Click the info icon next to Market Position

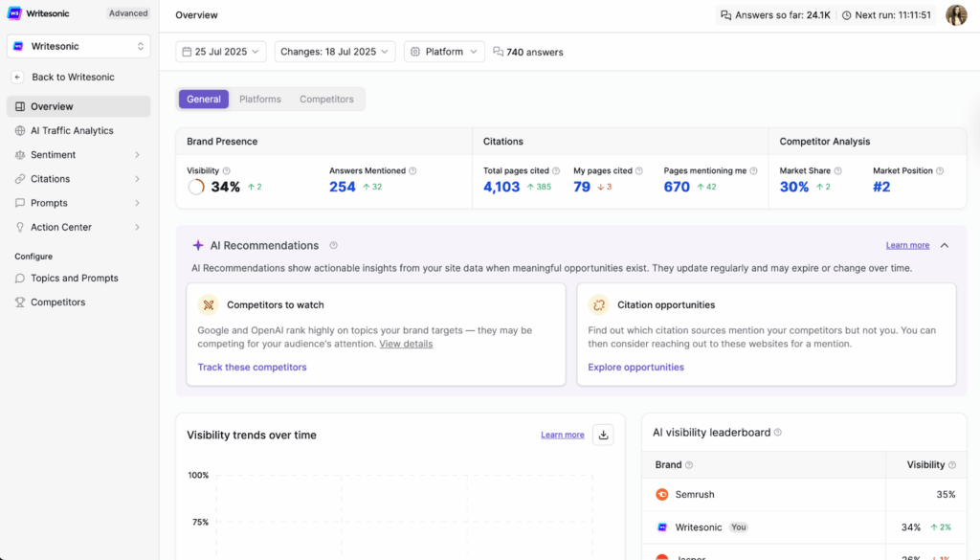[940, 170]
